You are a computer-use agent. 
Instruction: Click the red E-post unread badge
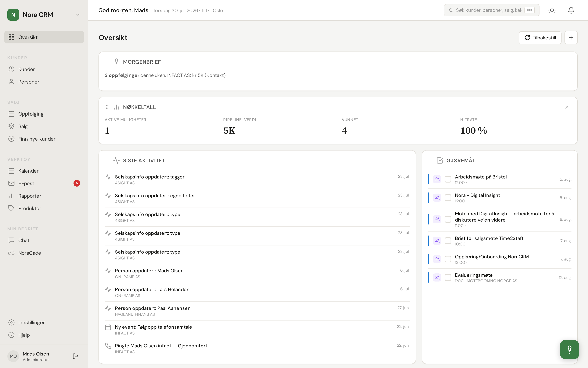click(77, 183)
